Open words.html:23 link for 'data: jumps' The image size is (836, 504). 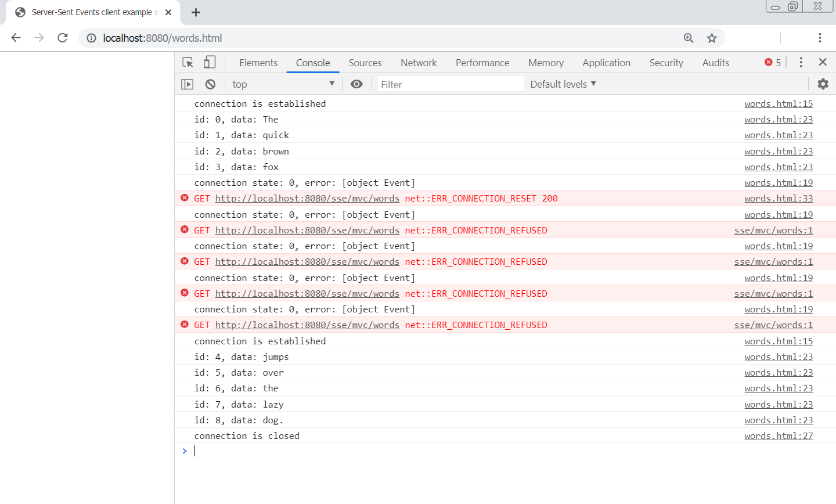(x=779, y=357)
